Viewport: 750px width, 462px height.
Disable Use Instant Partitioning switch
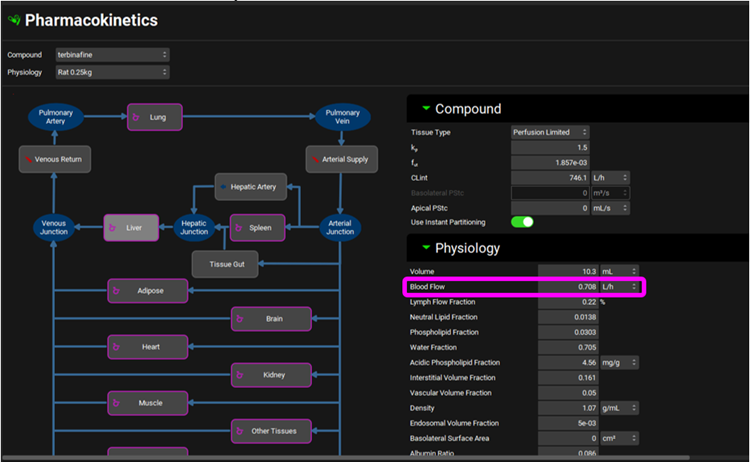[x=522, y=221]
